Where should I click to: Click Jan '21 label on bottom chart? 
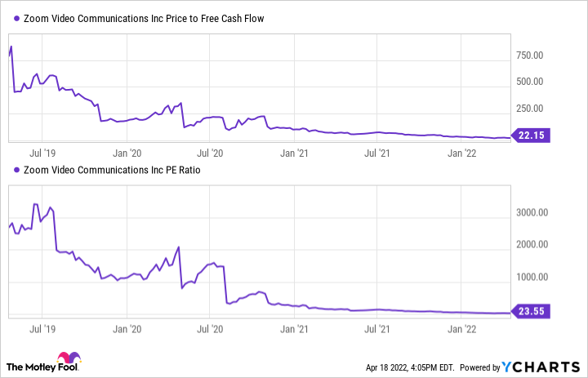[292, 327]
